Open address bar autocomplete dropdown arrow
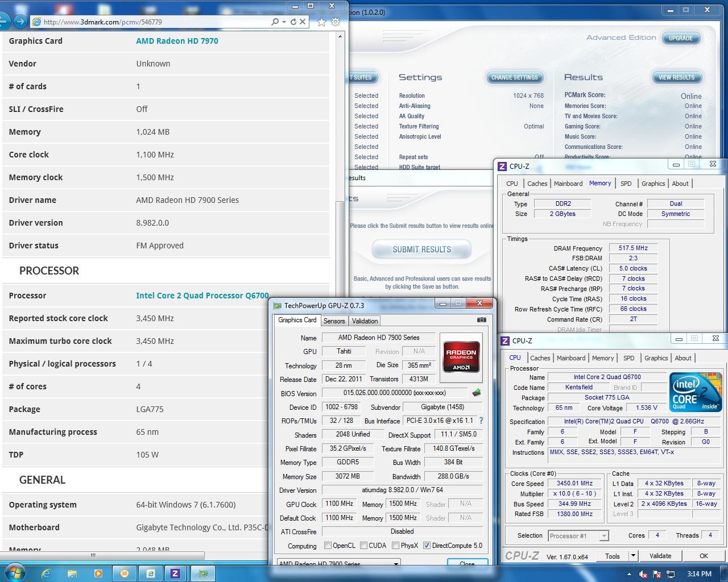The image size is (728, 582). [x=285, y=22]
